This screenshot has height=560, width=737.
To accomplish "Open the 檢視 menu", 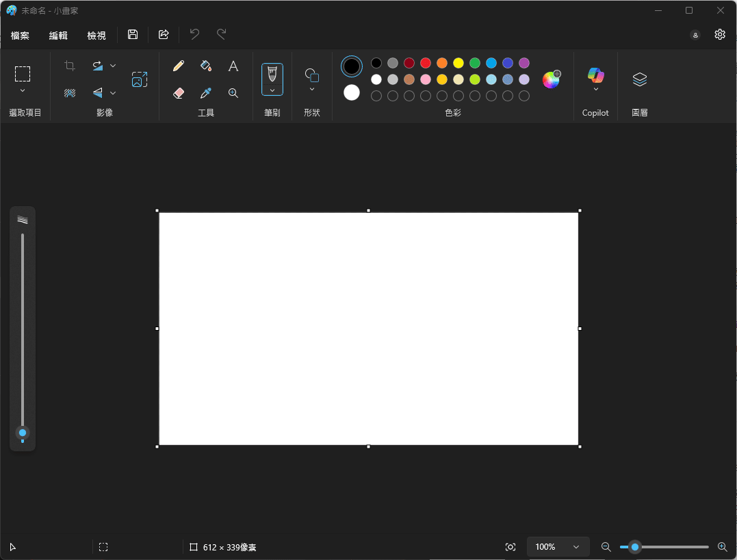I will pyautogui.click(x=96, y=35).
